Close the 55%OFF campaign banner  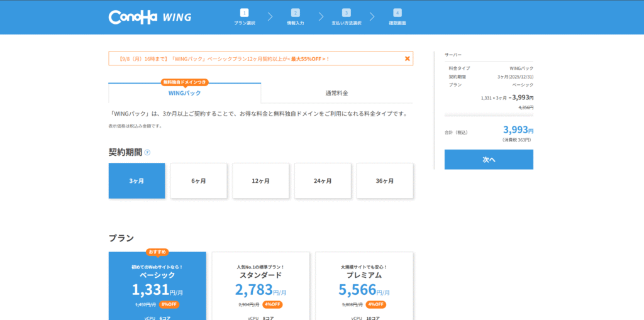(x=407, y=58)
